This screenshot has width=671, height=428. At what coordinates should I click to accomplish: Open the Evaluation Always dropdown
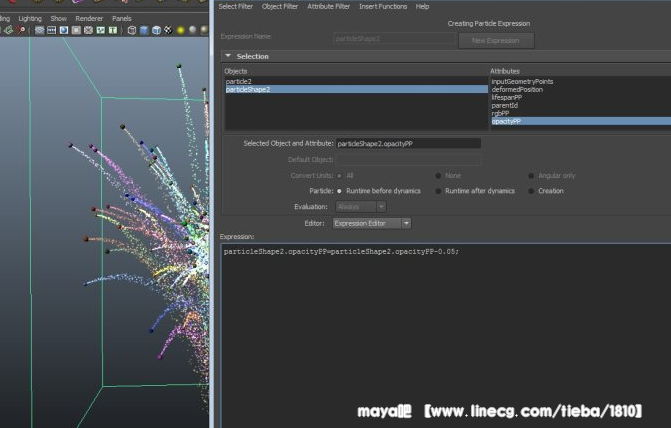pyautogui.click(x=361, y=207)
